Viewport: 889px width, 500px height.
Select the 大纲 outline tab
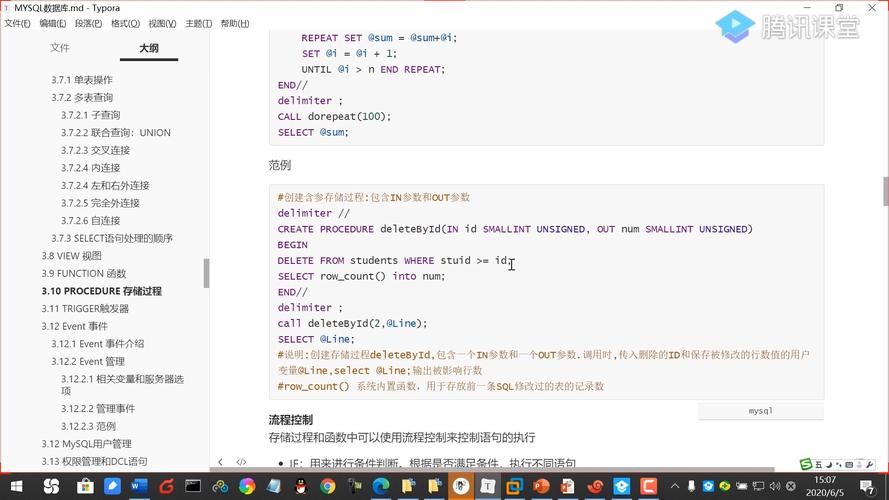(149, 48)
